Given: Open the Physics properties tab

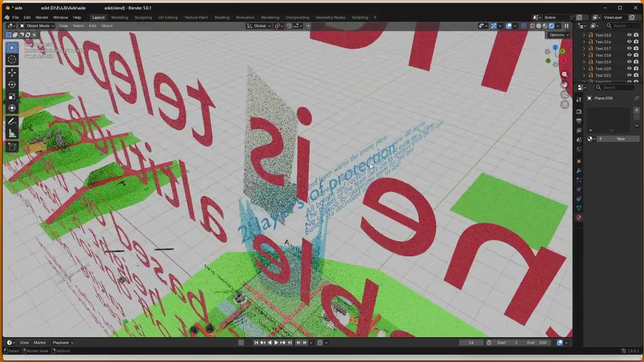Looking at the screenshot, I should pos(579,190).
